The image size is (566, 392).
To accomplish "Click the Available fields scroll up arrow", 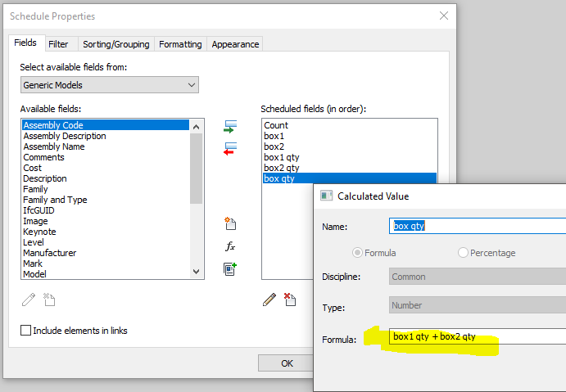I will point(196,127).
